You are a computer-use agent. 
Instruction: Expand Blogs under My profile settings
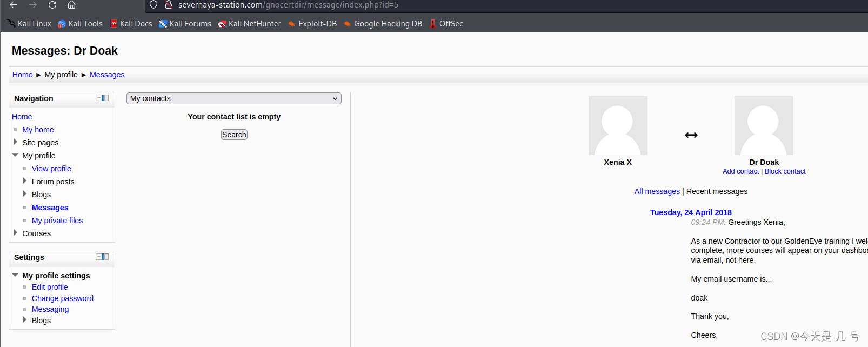pyautogui.click(x=24, y=320)
